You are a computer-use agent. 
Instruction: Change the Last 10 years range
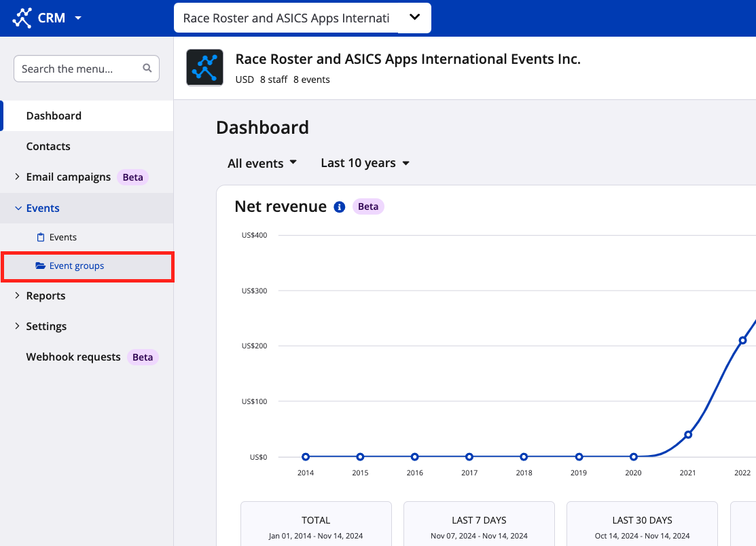(365, 163)
